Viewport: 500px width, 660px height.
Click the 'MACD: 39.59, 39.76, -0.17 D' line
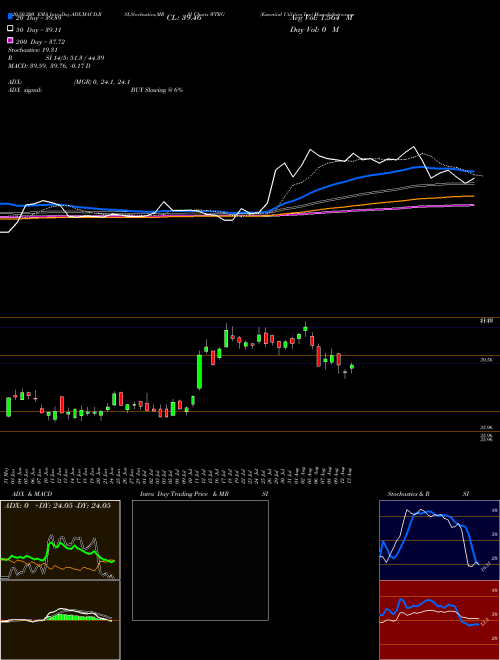pyautogui.click(x=49, y=66)
